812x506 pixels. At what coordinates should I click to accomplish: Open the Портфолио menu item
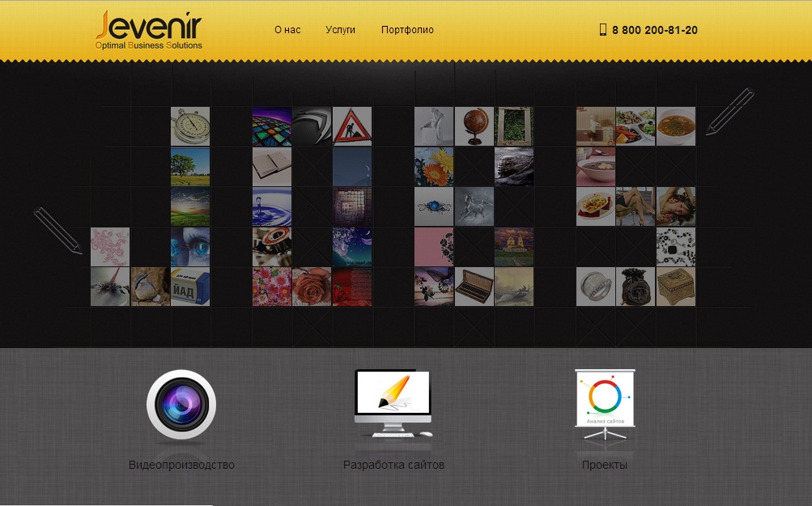coord(407,30)
